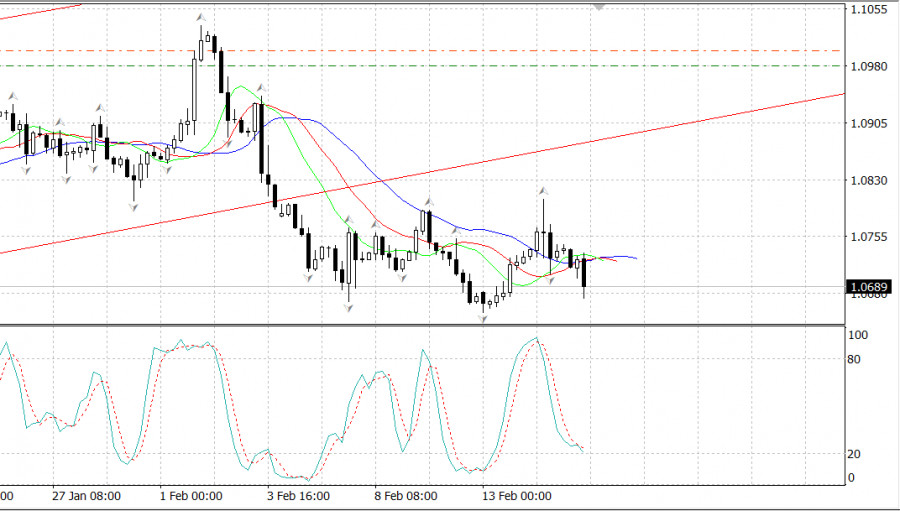Click the 13 Feb 00:00 time label

[x=517, y=495]
